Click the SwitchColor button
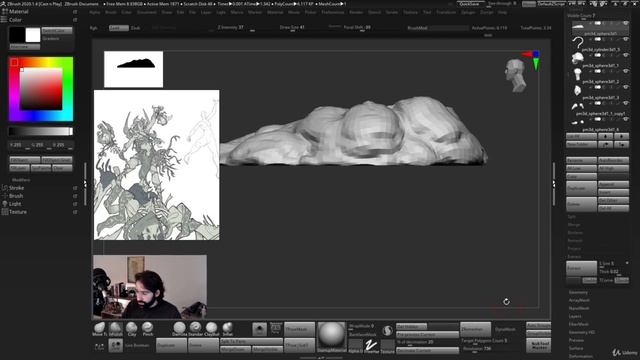 (57, 31)
